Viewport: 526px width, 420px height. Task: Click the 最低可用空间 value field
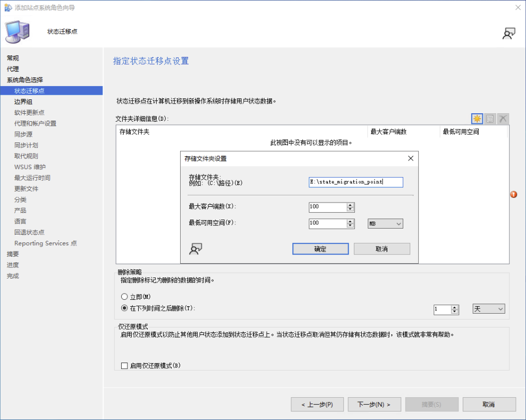coord(328,223)
